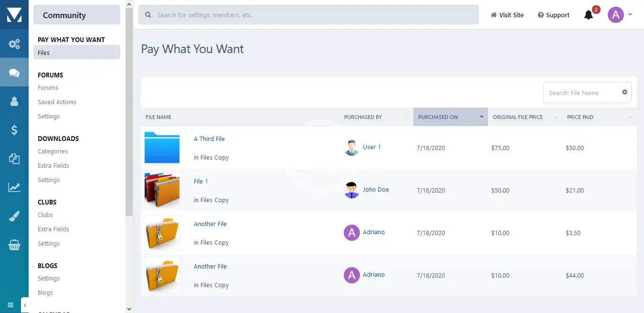Open the Statistics chart icon in sidebar

pos(14,187)
